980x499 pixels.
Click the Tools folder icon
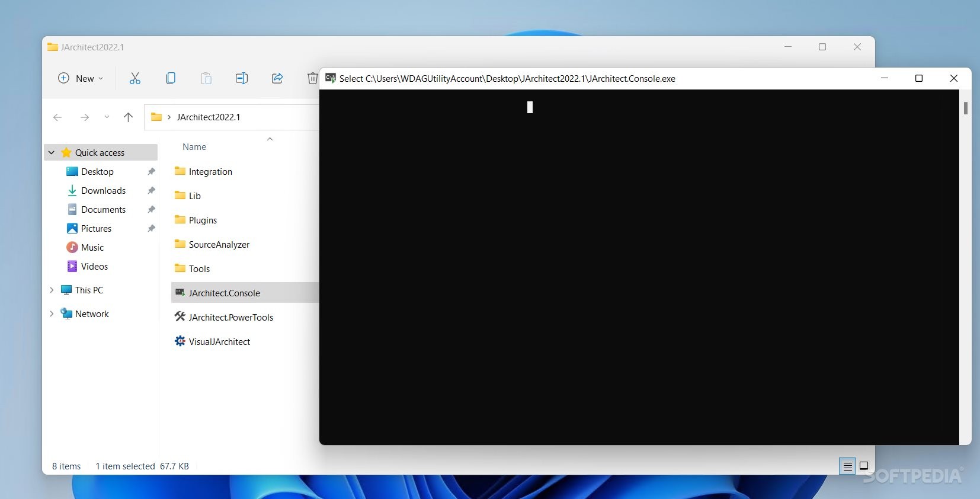(180, 268)
